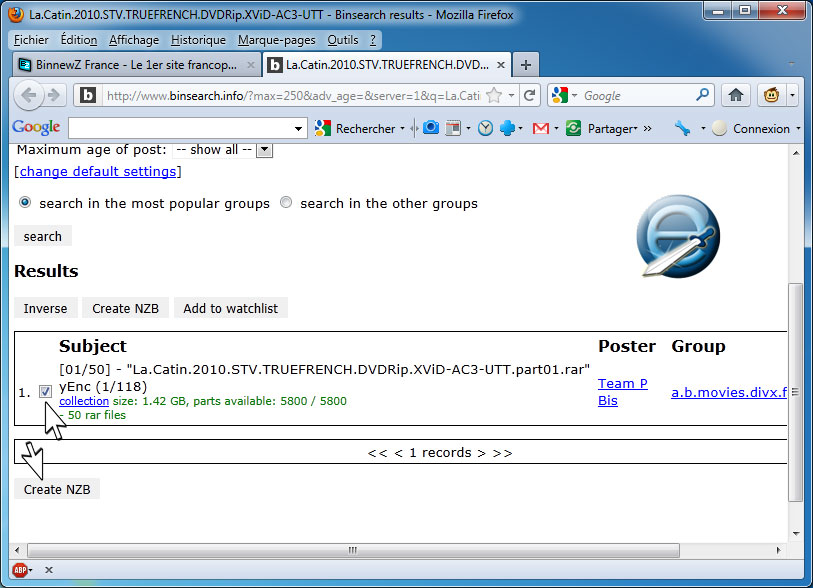Toggle the checkbox for result 1
813x588 pixels.
46,391
